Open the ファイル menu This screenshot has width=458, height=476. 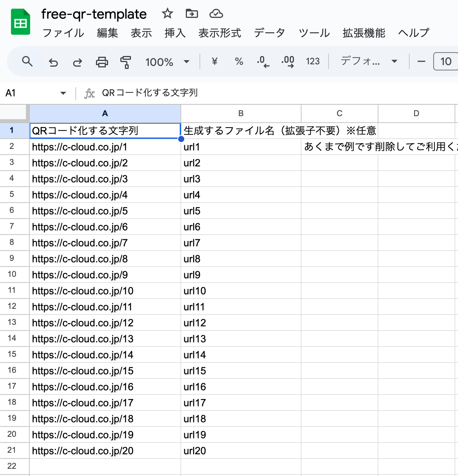[63, 33]
